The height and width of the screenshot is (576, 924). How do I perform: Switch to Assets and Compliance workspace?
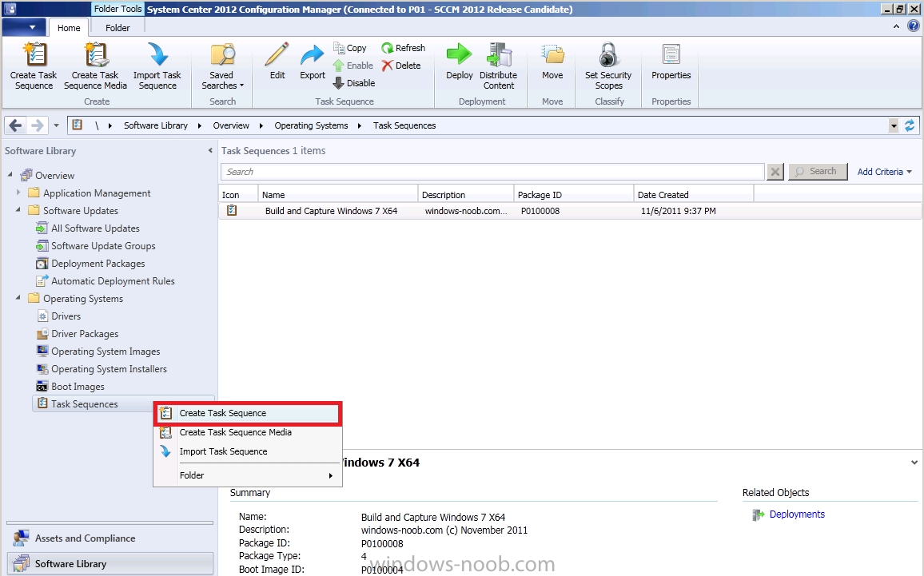click(x=110, y=538)
